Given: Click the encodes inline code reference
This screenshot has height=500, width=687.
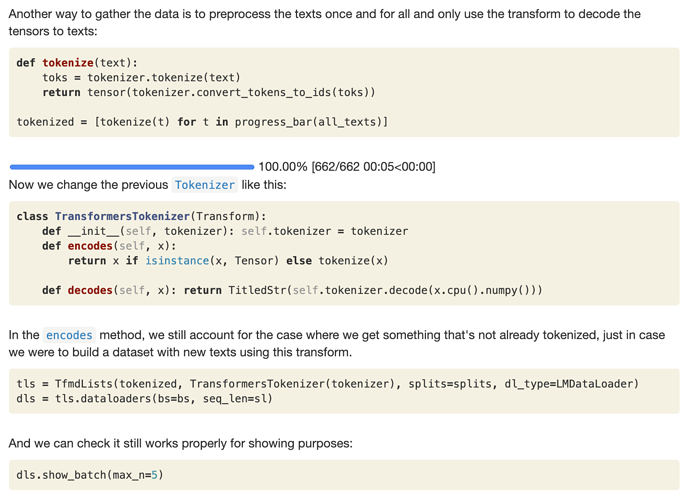Looking at the screenshot, I should (69, 335).
